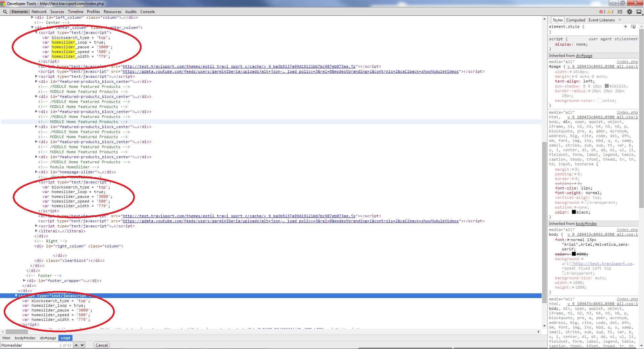Viewport: 644px width, 349px height.
Task: Click the red error count icon
Action: tap(600, 12)
